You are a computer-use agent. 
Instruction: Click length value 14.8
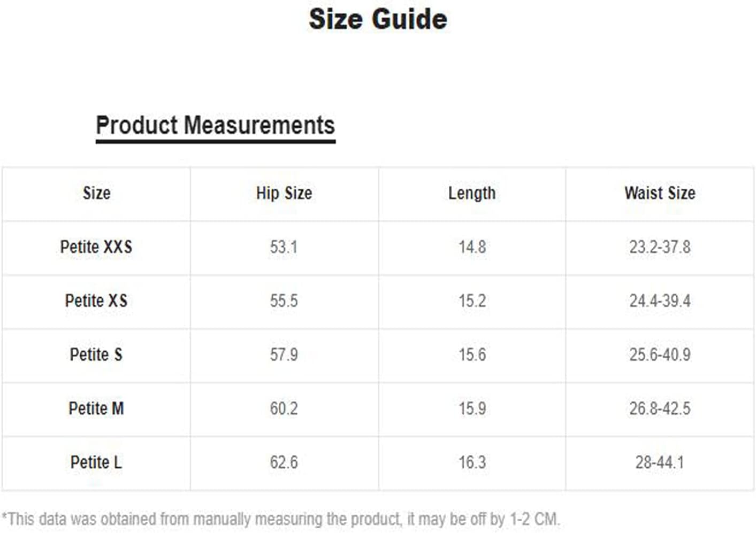click(472, 247)
